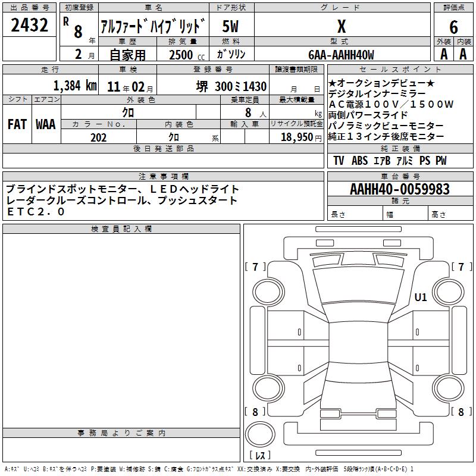Click the damage code legend line
Screen dimensions: 476x476
click(x=209, y=469)
